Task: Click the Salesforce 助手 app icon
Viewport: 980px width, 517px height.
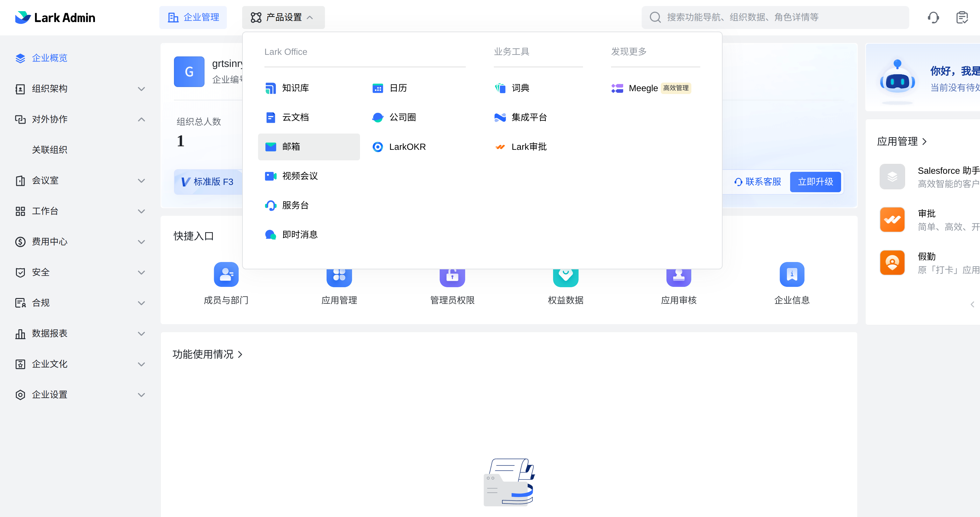Action: tap(892, 177)
